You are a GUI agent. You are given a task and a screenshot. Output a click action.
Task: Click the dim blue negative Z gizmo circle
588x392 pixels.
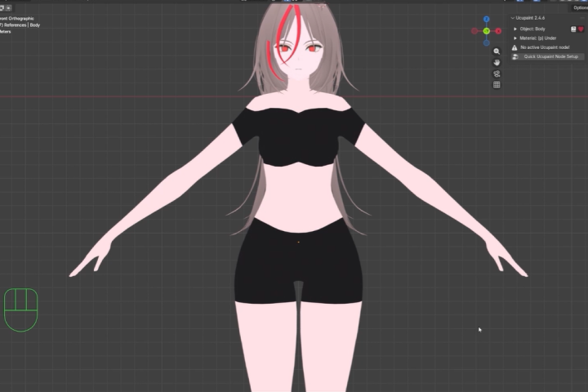click(x=487, y=43)
